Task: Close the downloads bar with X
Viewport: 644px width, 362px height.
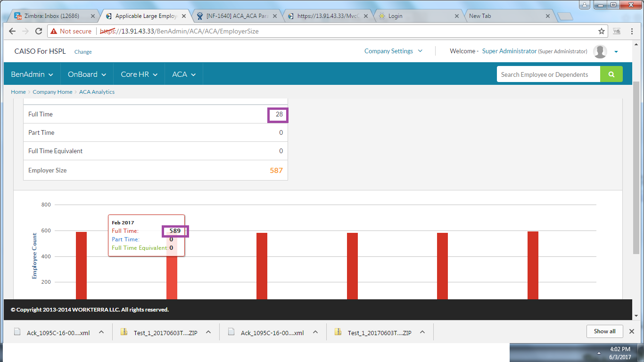Action: [632, 331]
